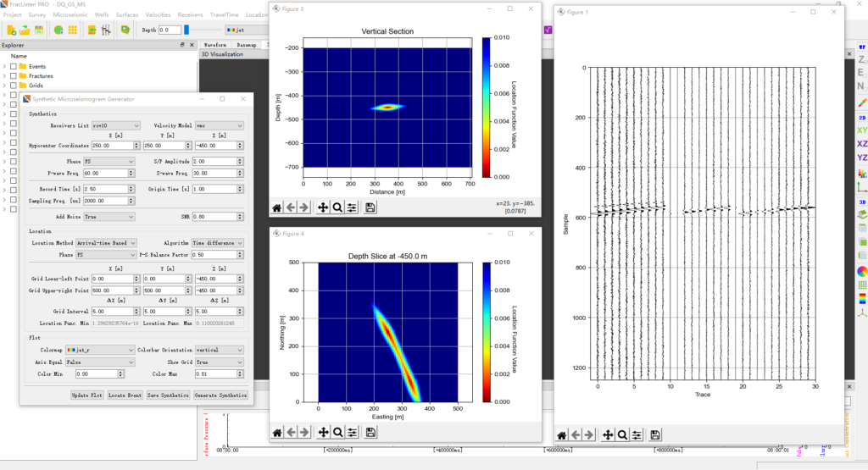Screen dimensions: 868x470
Task: Click Home icon in Figure 3 toolbar
Action: (x=277, y=207)
